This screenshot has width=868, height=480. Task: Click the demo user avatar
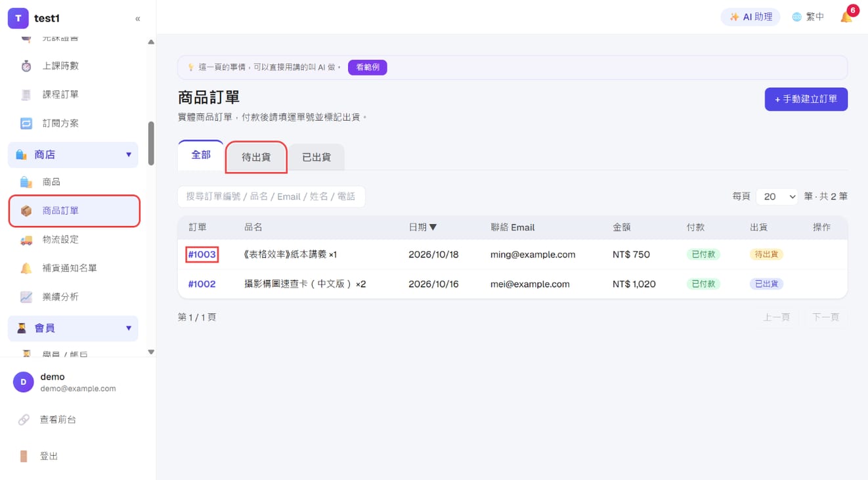tap(24, 382)
